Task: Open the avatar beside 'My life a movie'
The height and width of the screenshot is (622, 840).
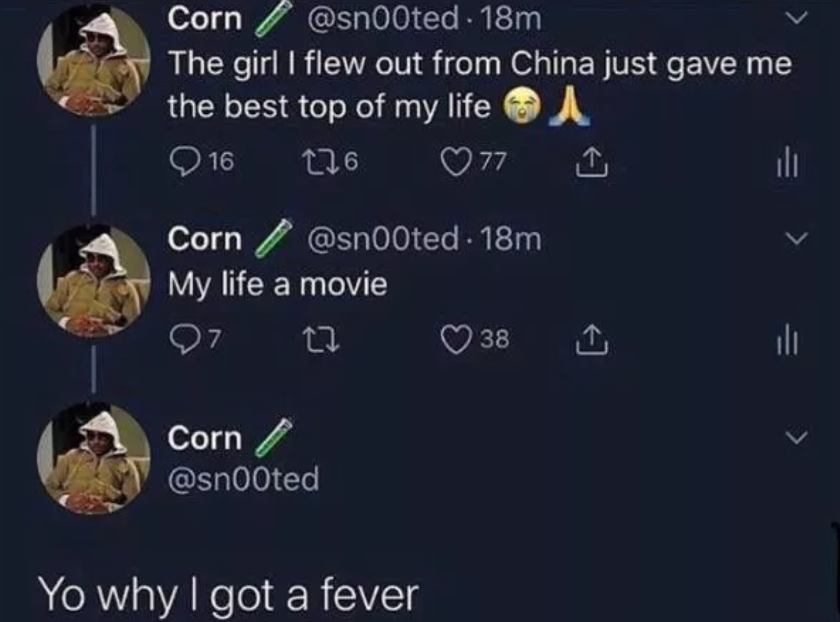Action: click(94, 281)
